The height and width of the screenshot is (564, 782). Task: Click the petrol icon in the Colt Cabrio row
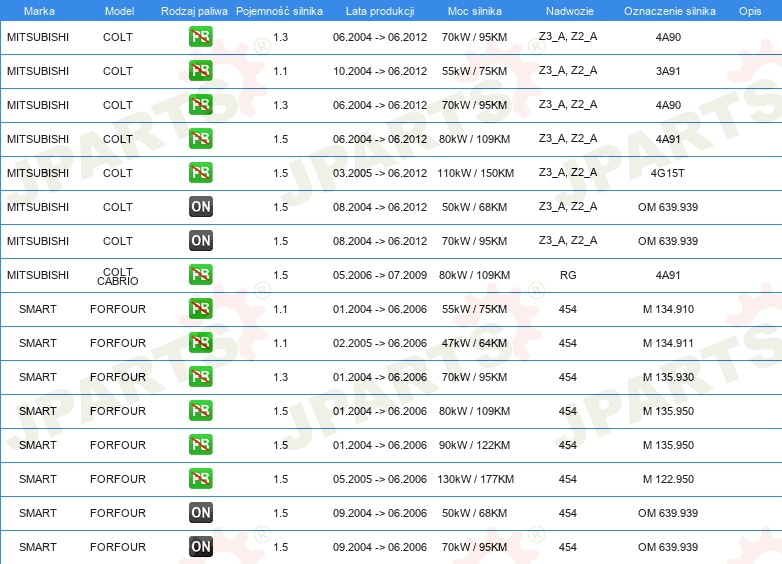point(200,275)
